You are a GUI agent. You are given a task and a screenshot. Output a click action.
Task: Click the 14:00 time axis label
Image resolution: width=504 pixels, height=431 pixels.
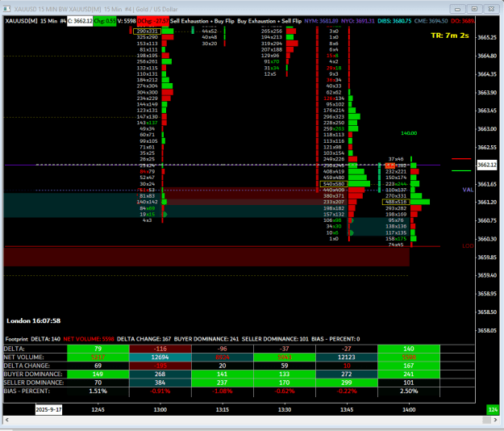(409, 409)
